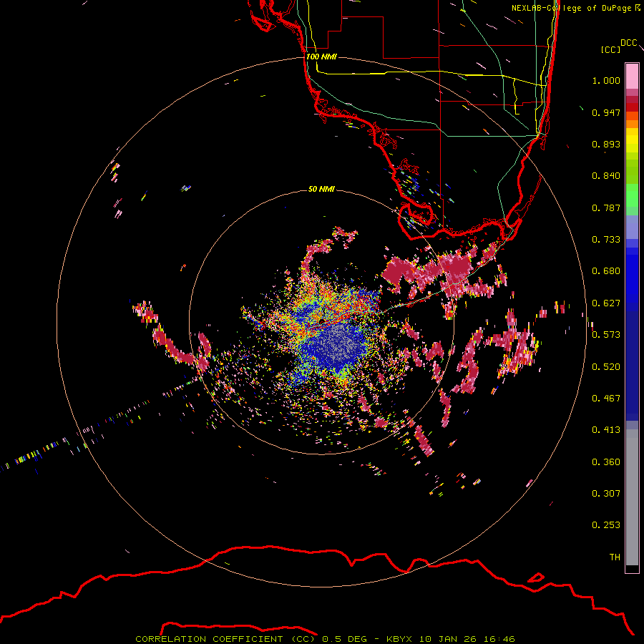This screenshot has height=644, width=644.
Task: Pick the red color bar segment
Action: pyautogui.click(x=632, y=107)
